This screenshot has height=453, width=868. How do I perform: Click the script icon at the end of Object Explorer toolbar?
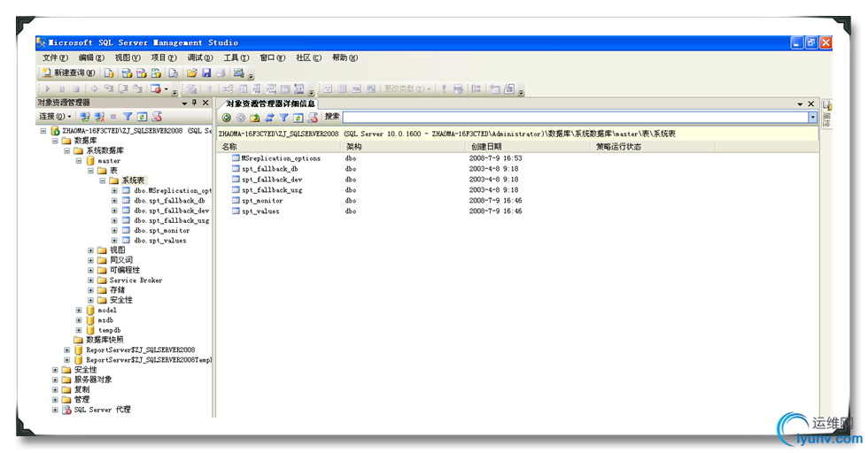coord(157,117)
